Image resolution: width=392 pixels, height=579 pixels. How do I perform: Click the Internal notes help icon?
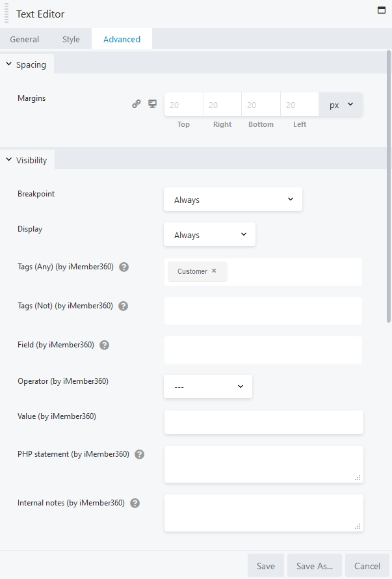pos(135,503)
